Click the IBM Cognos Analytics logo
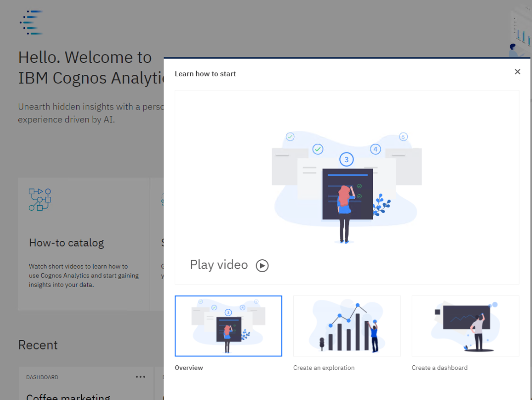This screenshot has width=532, height=400. point(31,22)
